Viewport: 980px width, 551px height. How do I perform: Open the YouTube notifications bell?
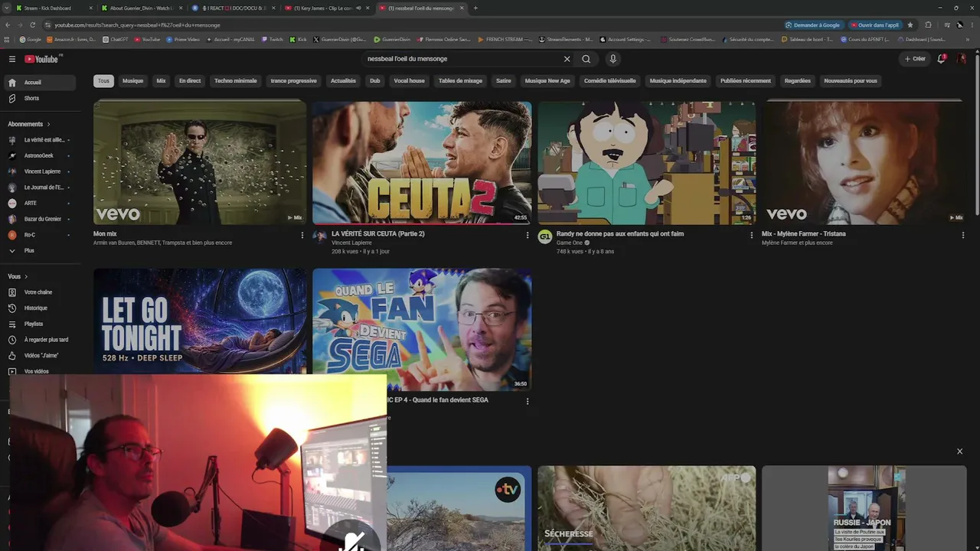(x=942, y=59)
